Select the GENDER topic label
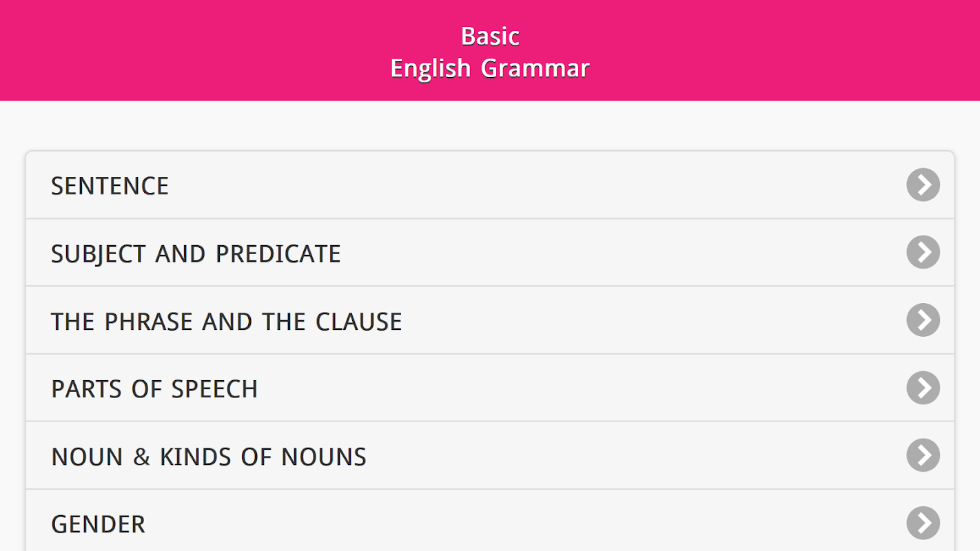The image size is (980, 551). click(98, 524)
